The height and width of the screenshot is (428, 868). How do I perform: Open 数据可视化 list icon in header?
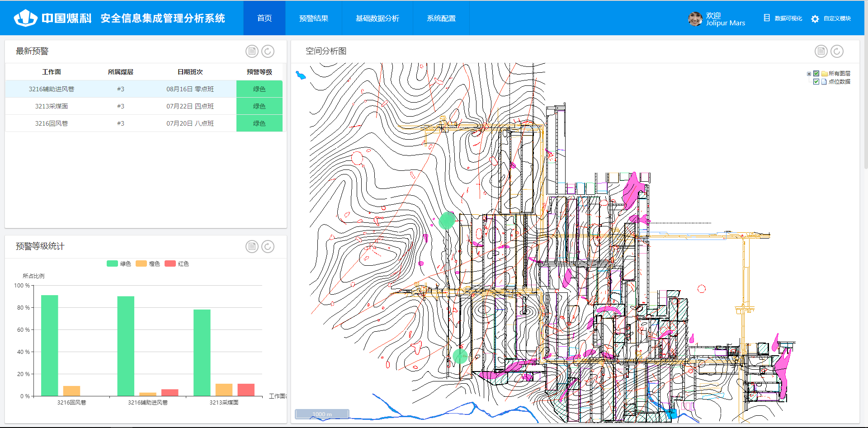coord(767,18)
